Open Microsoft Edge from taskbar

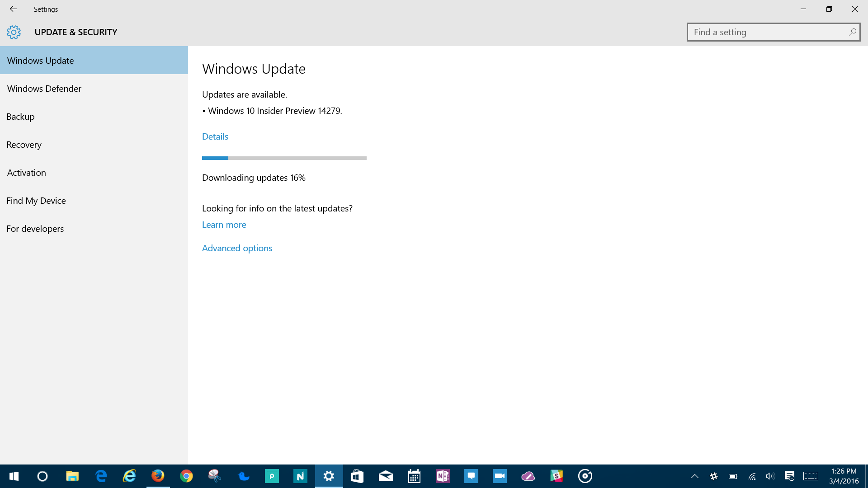(x=101, y=476)
